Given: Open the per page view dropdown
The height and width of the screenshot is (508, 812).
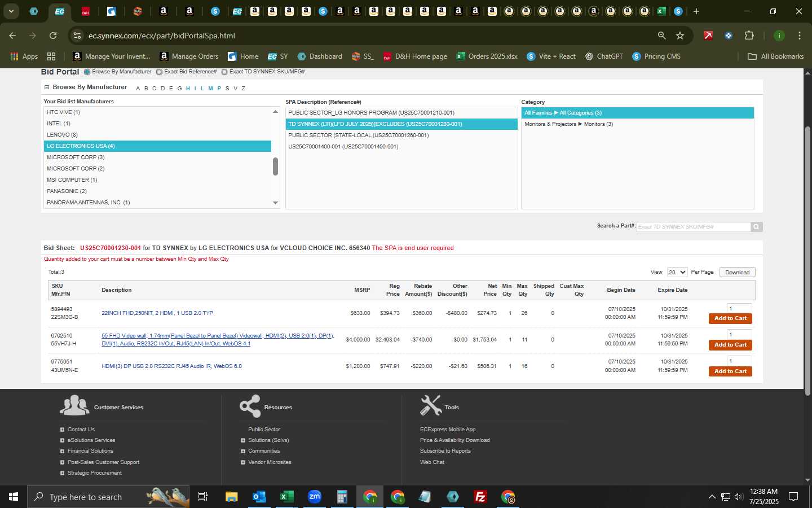Looking at the screenshot, I should (677, 272).
